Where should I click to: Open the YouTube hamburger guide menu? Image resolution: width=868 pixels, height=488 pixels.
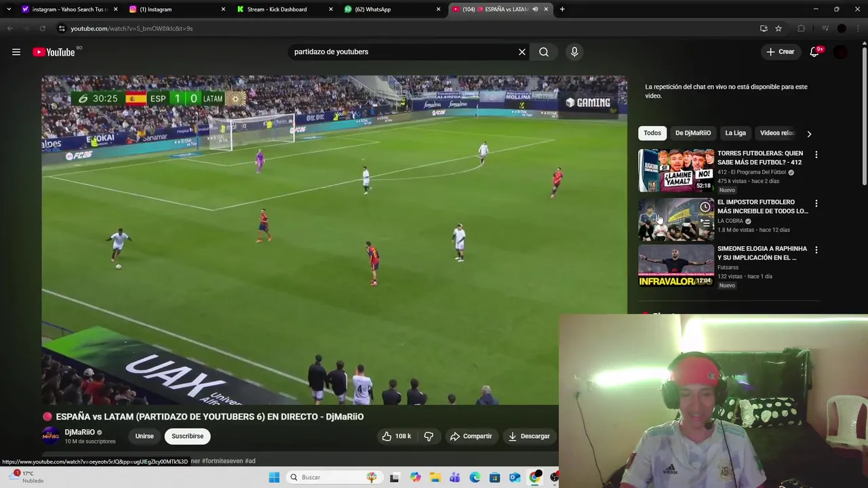16,52
